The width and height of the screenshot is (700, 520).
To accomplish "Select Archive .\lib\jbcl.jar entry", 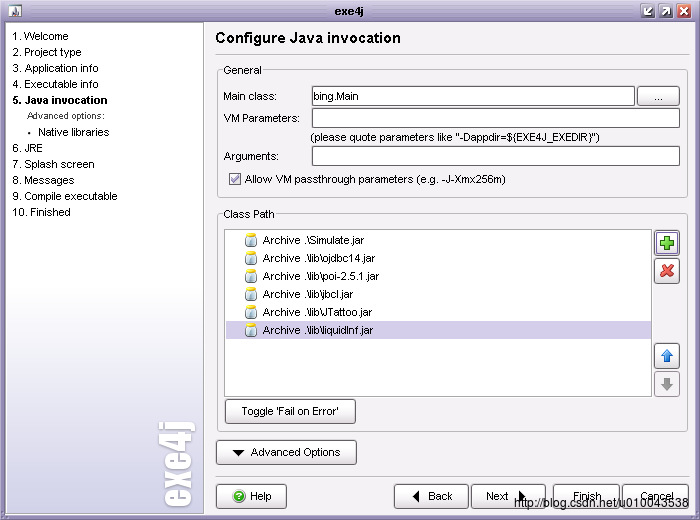I will pos(438,294).
